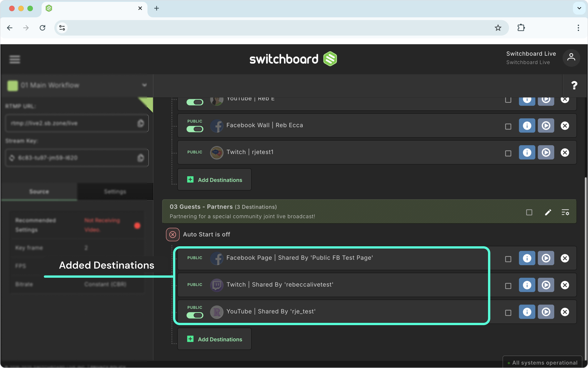Image resolution: width=588 pixels, height=368 pixels.
Task: Edit 03 Guests - Partners group with pencil
Action: tap(548, 213)
